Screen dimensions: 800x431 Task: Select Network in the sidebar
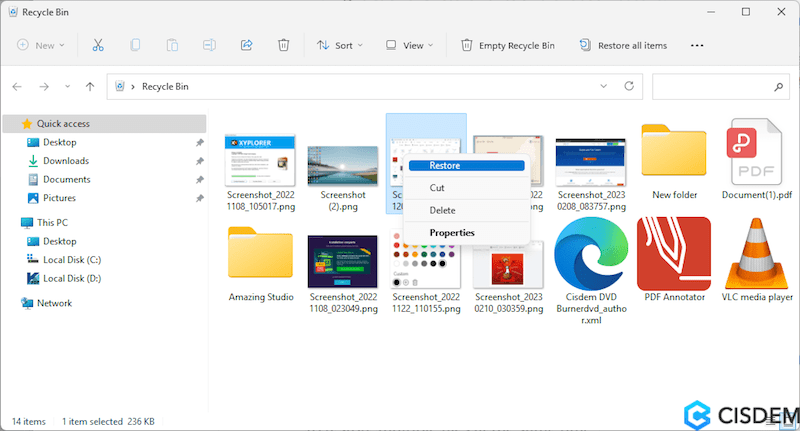(x=54, y=303)
